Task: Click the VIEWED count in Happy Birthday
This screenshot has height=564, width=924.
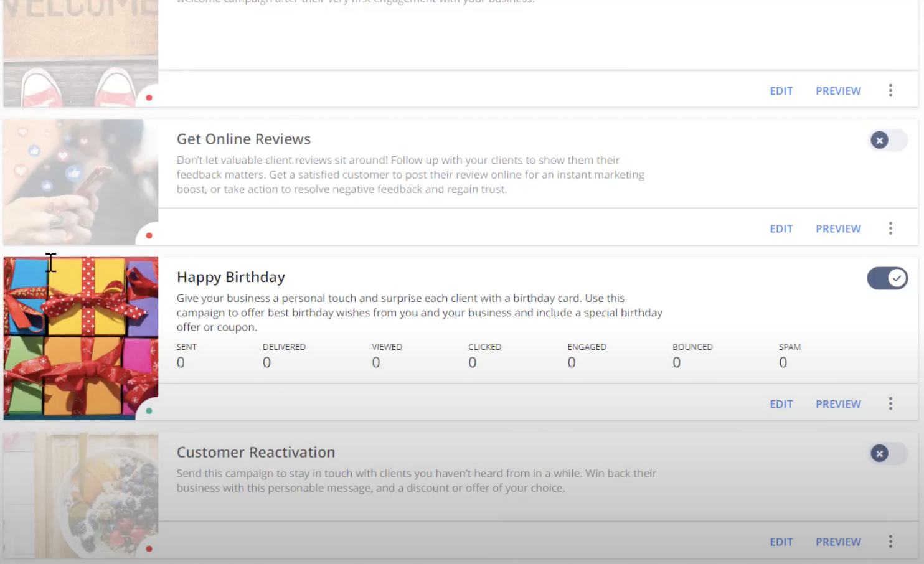Action: (376, 362)
